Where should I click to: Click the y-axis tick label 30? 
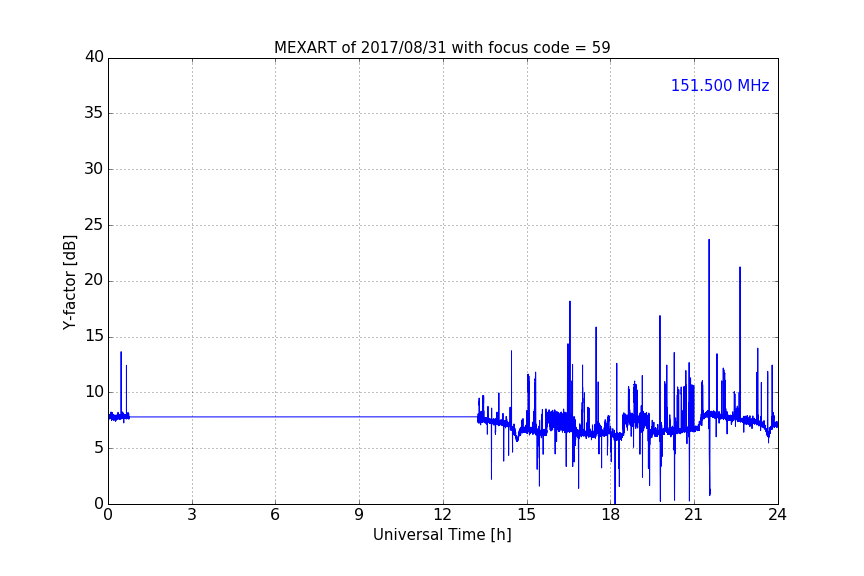point(94,169)
